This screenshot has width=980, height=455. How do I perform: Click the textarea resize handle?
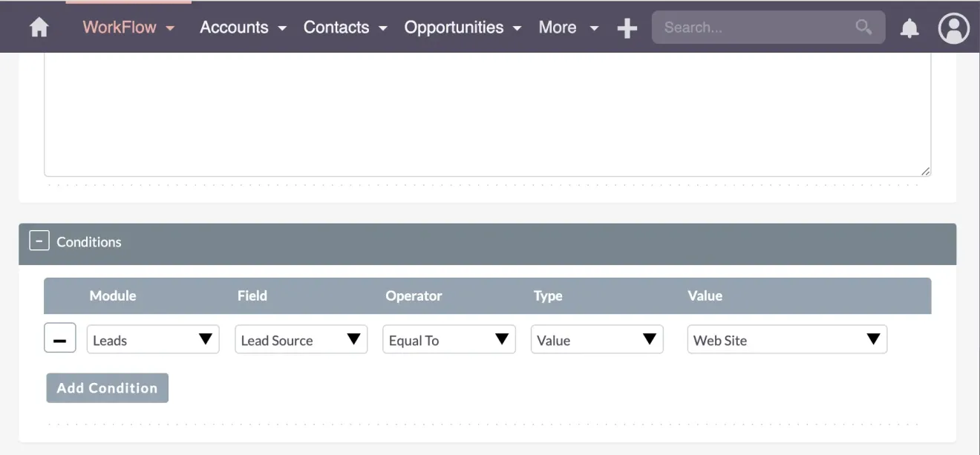click(x=926, y=170)
